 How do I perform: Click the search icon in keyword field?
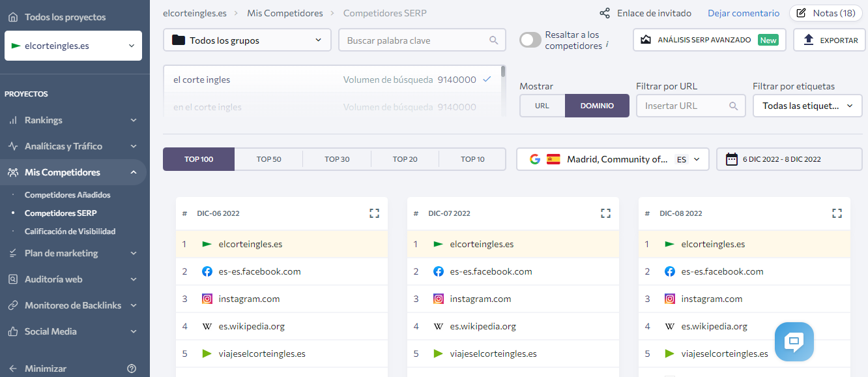[494, 40]
